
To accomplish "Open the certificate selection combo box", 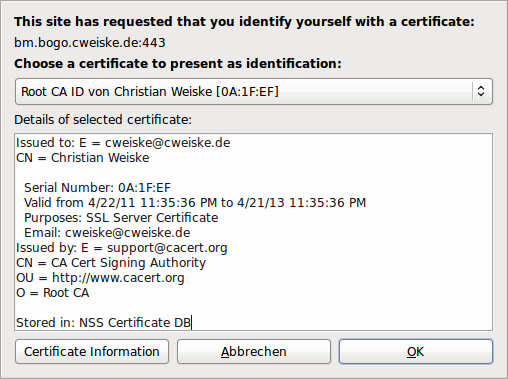I will pyautogui.click(x=254, y=91).
